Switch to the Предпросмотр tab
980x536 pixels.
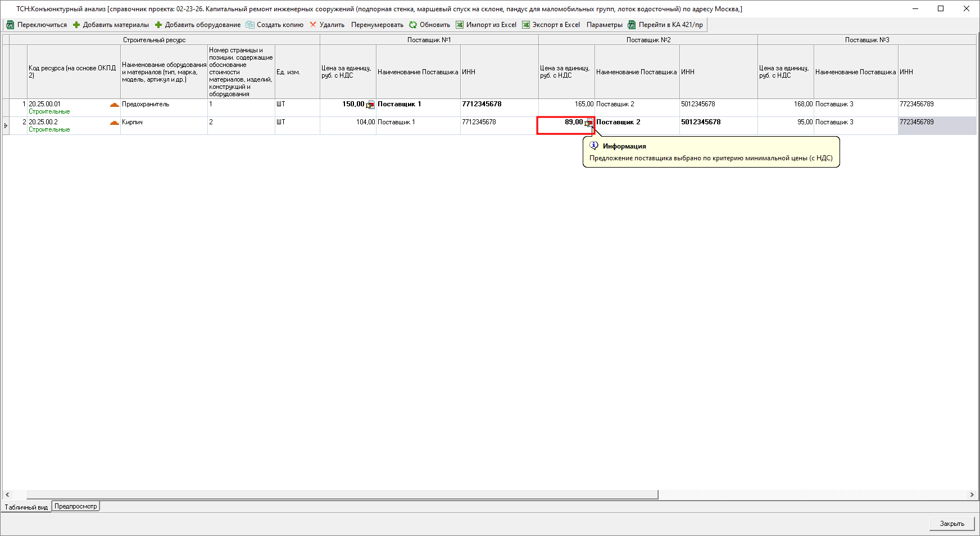pyautogui.click(x=76, y=506)
